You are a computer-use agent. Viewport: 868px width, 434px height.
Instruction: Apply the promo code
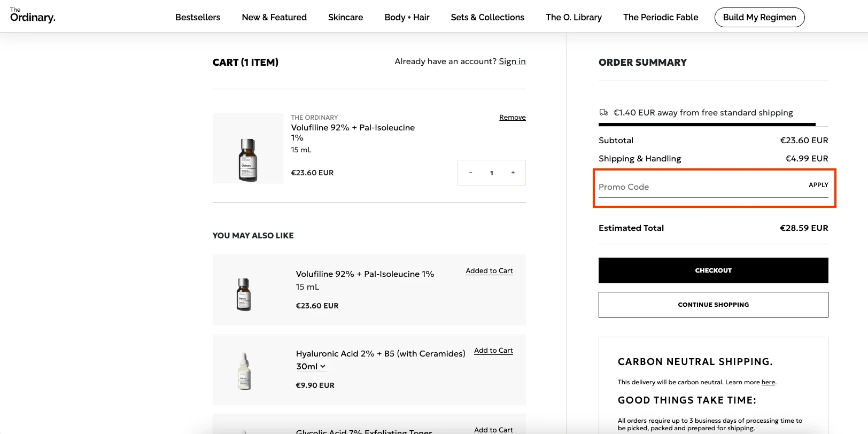click(x=818, y=185)
